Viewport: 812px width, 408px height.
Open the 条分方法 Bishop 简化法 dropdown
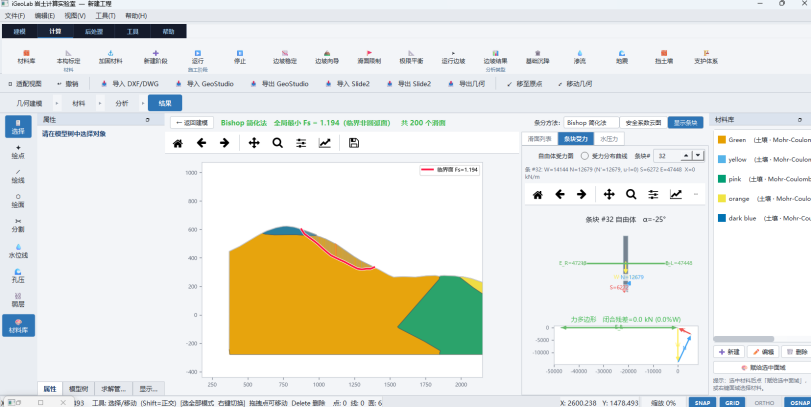(x=591, y=123)
